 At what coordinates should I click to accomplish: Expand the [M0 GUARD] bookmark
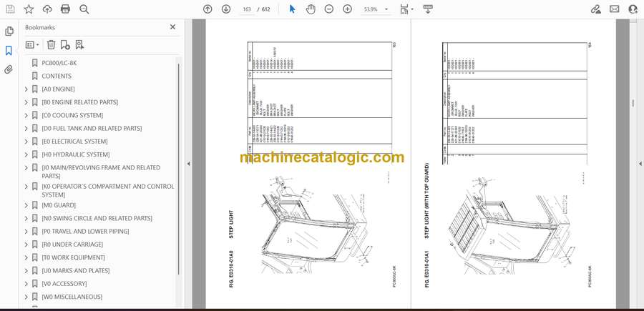(x=26, y=205)
